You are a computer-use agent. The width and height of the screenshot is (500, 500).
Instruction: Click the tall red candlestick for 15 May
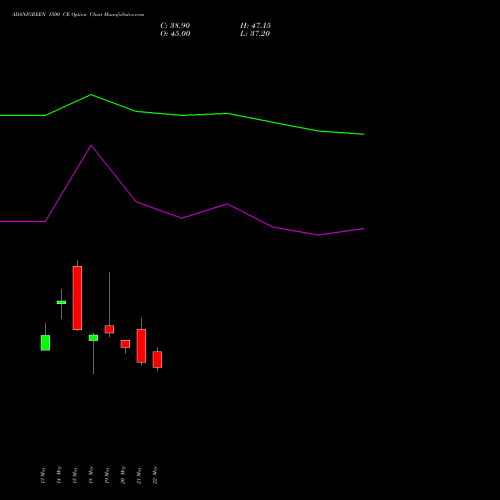click(77, 298)
